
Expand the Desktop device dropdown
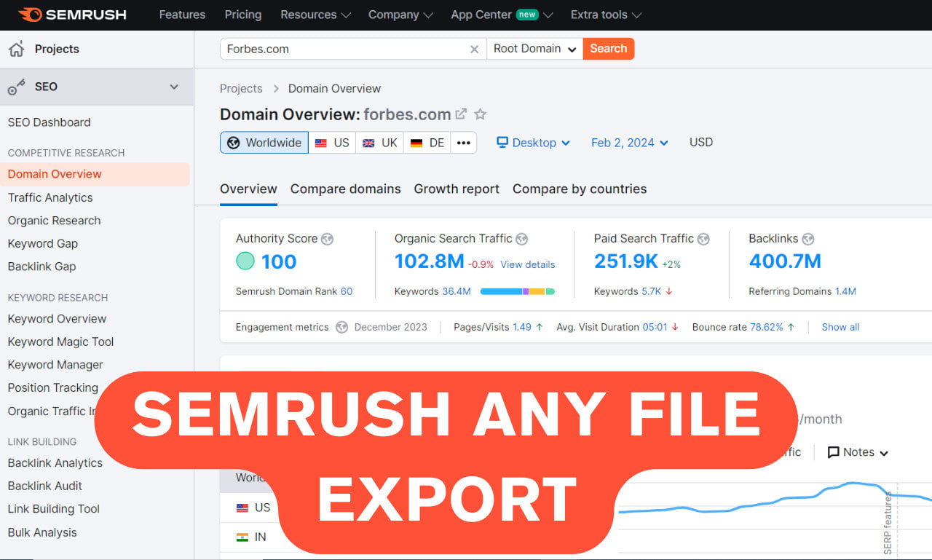pyautogui.click(x=533, y=143)
